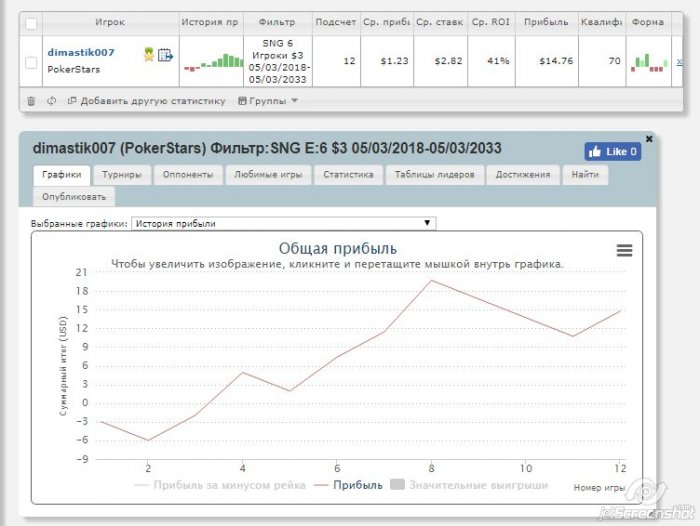700x526 pixels.
Task: Switch to the Достижения tab
Action: click(523, 175)
